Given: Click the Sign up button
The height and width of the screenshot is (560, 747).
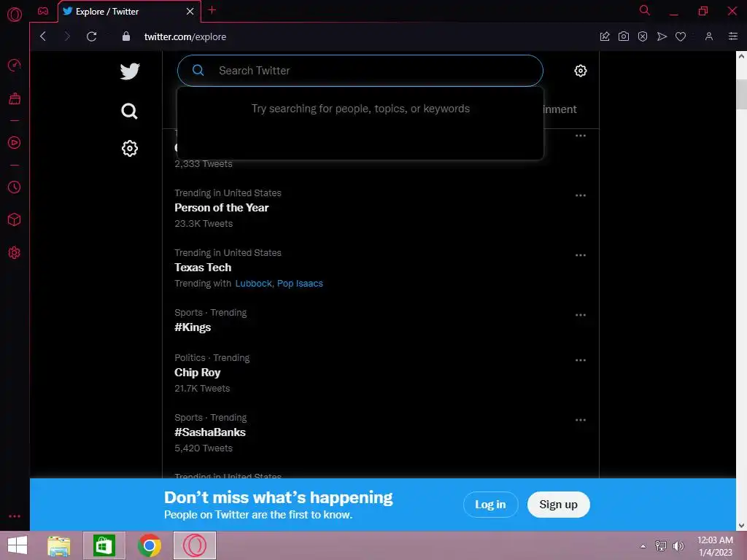Looking at the screenshot, I should [x=558, y=505].
